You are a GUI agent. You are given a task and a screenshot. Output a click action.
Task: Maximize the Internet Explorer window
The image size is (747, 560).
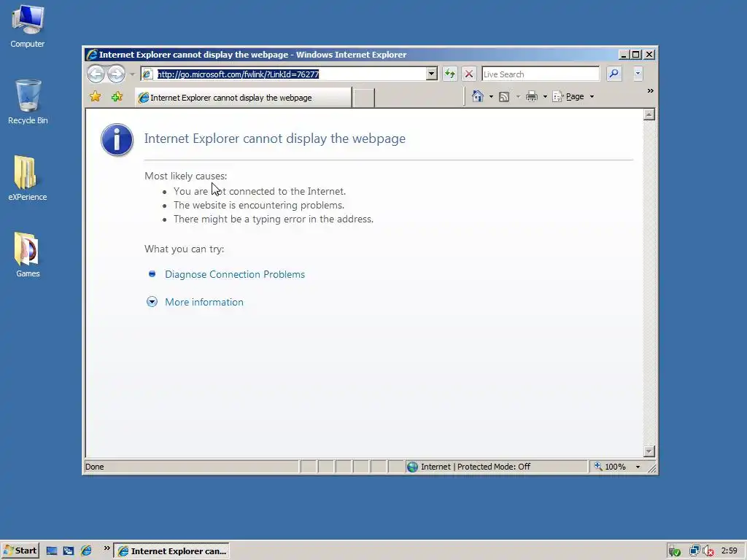coord(636,55)
